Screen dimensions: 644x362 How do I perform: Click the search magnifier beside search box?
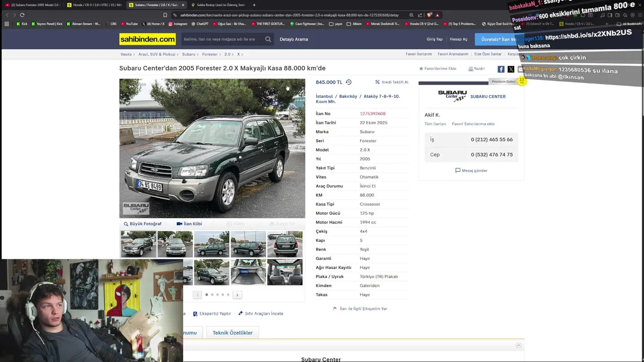(268, 39)
